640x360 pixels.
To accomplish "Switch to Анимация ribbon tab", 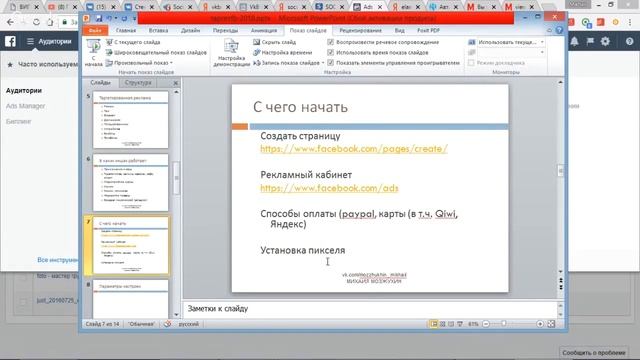I will (264, 30).
